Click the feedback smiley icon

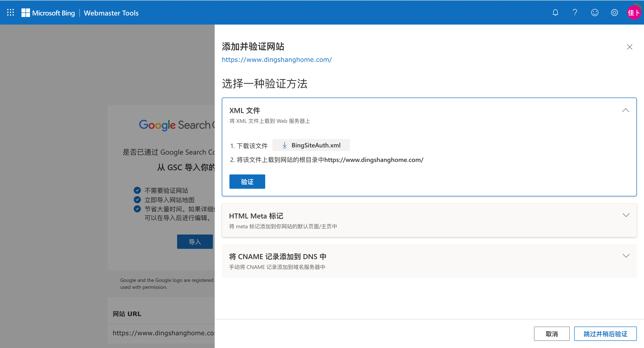tap(595, 13)
